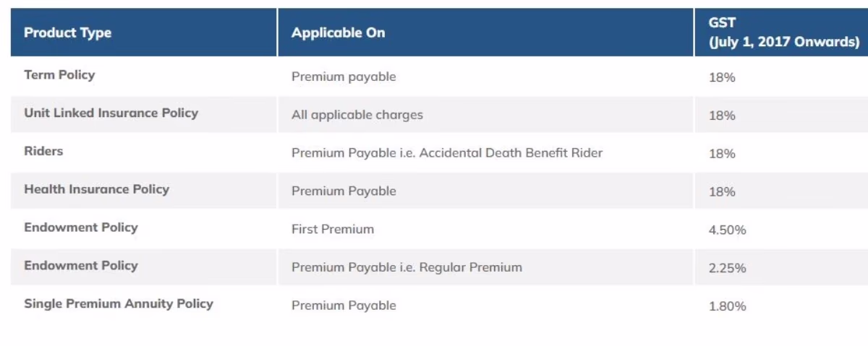Select the GST July 1, 2017 Onwards header
Screen dimensions: 868x346
783,33
